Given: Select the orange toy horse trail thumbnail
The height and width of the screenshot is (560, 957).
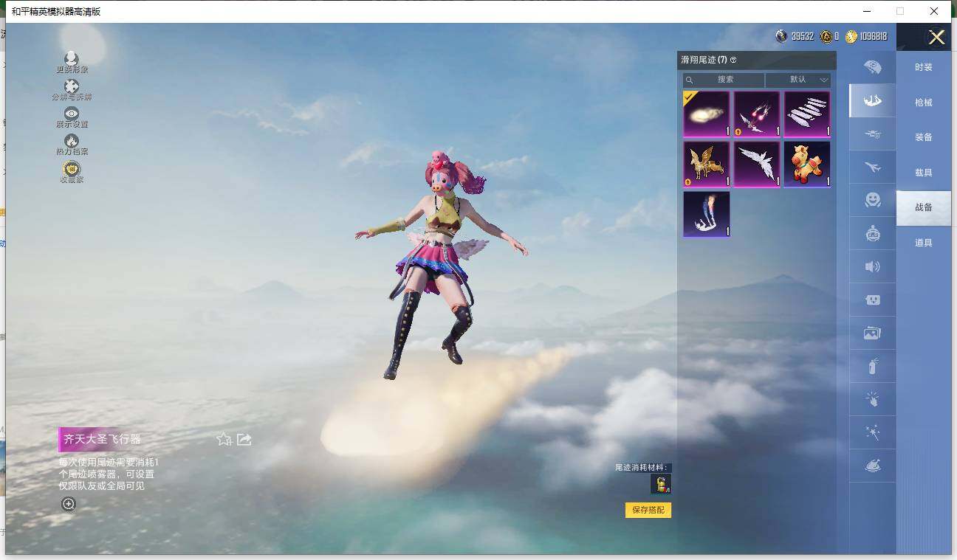Looking at the screenshot, I should tap(807, 164).
